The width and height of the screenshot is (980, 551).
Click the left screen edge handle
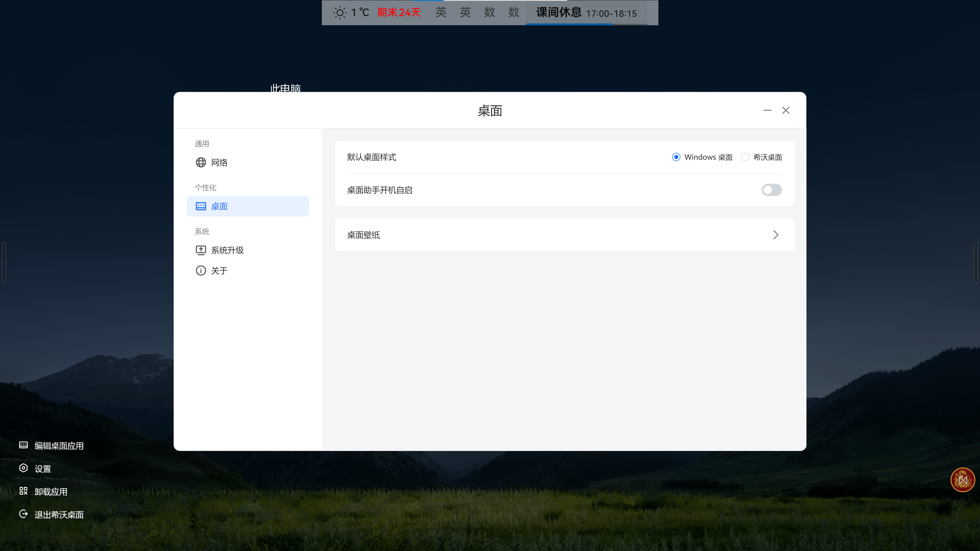pyautogui.click(x=4, y=262)
